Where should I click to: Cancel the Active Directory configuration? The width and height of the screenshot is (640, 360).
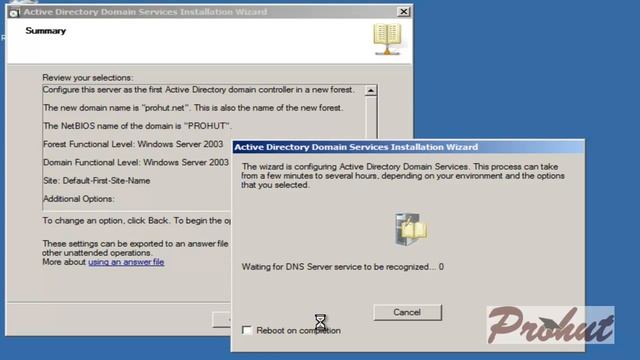click(x=407, y=312)
